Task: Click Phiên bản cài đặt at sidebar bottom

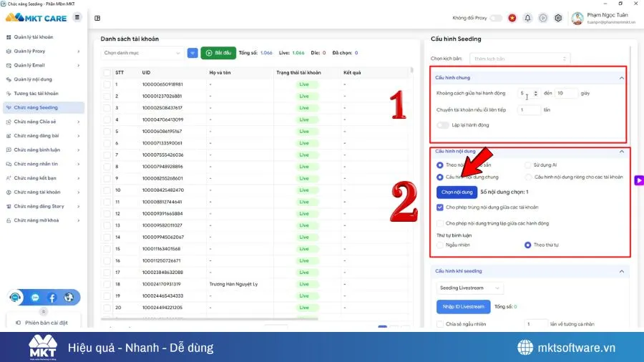Action: tap(44, 323)
